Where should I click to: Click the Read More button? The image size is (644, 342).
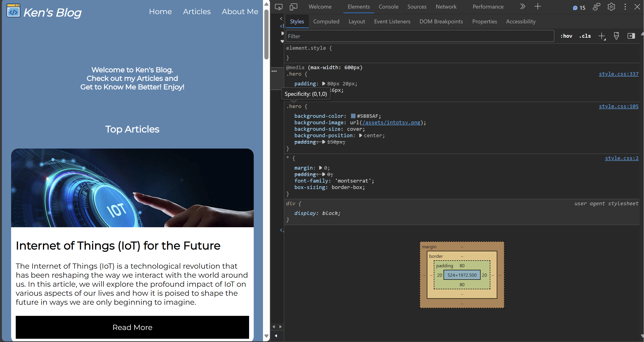132,327
